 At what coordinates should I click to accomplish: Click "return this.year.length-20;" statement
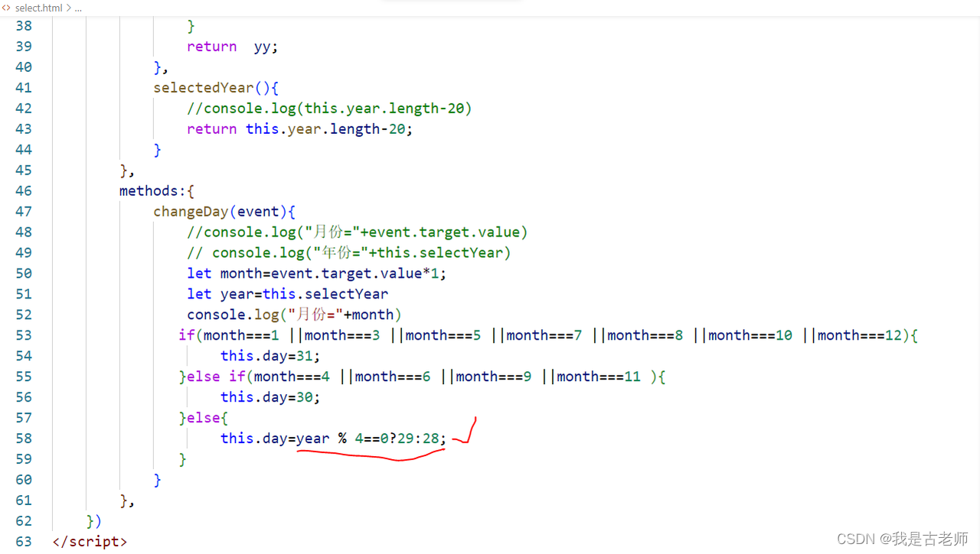(x=300, y=129)
